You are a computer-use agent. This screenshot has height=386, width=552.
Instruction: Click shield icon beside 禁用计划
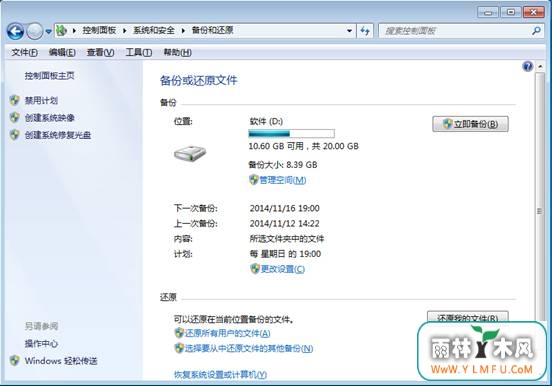coord(14,100)
